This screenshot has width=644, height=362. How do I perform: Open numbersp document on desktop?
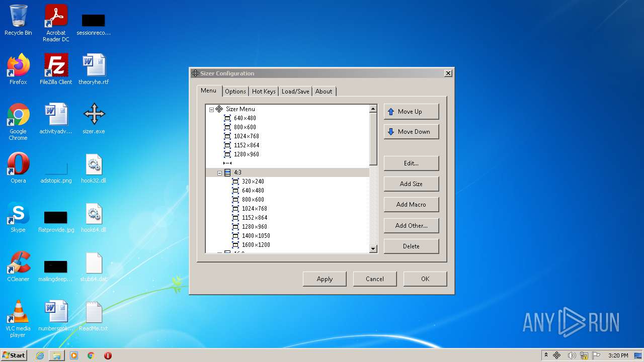point(56,316)
